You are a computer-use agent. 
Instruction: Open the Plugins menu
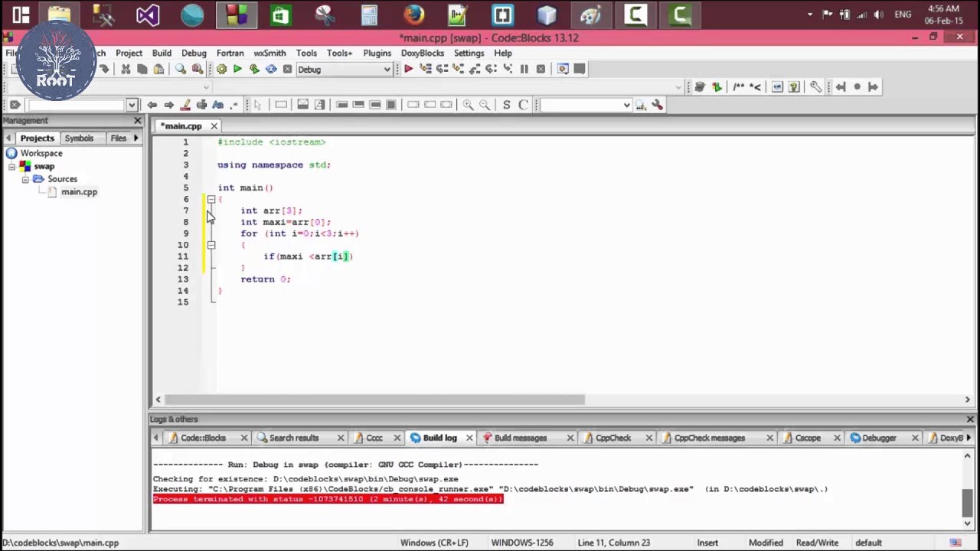(x=377, y=53)
